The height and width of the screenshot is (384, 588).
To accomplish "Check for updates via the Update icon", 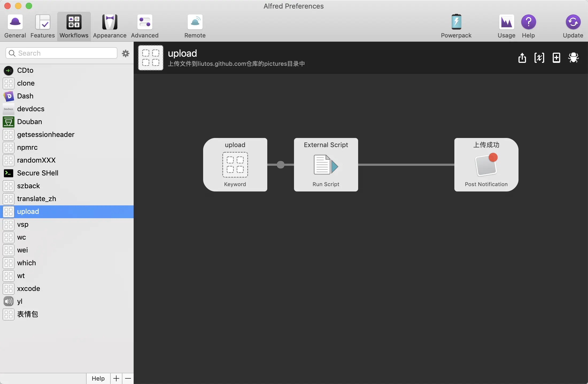I will pos(573,26).
